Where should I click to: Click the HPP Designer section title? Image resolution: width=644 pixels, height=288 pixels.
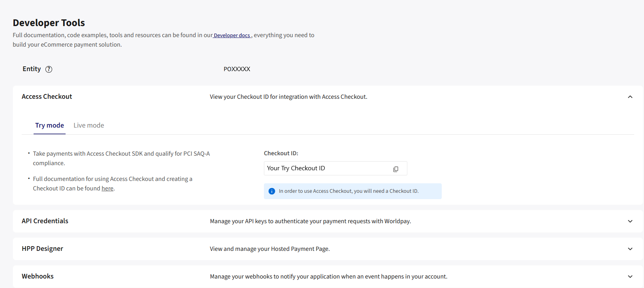42,248
